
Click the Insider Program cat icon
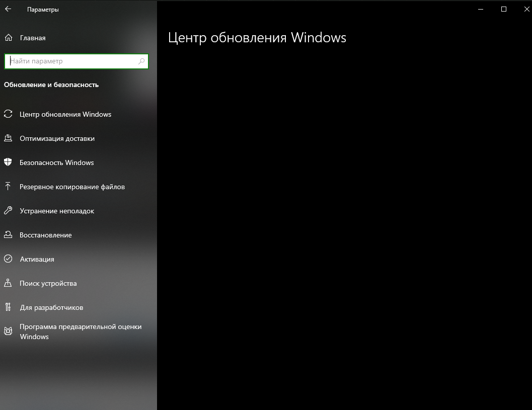[8, 332]
